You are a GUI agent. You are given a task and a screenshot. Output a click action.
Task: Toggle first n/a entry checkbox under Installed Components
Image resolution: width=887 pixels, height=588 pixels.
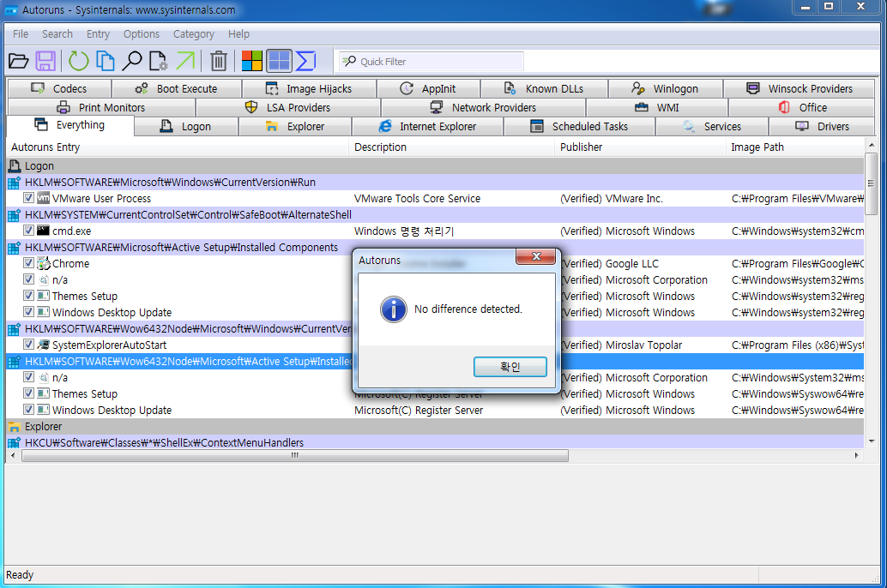coord(28,279)
